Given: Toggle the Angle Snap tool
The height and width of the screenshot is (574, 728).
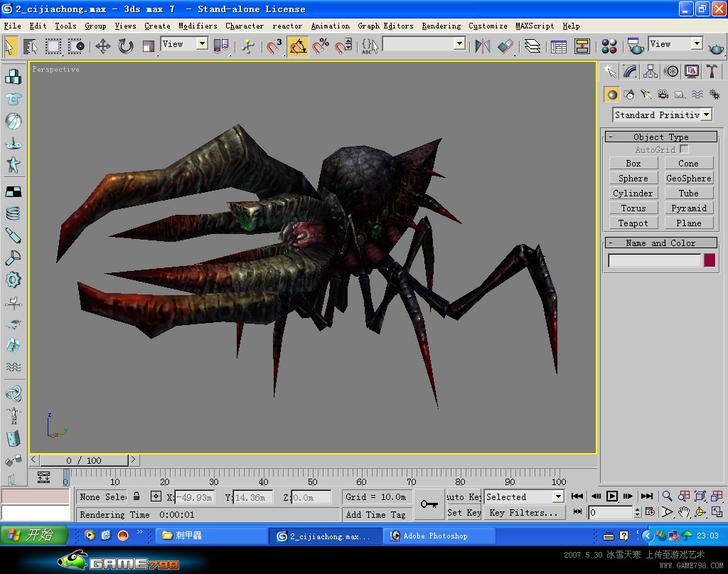Looking at the screenshot, I should coord(298,46).
